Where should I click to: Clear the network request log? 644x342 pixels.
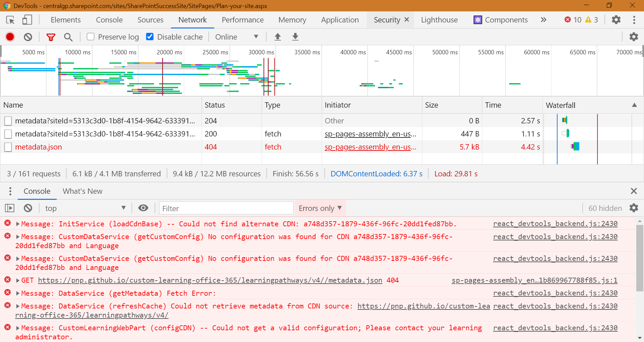pos(28,37)
